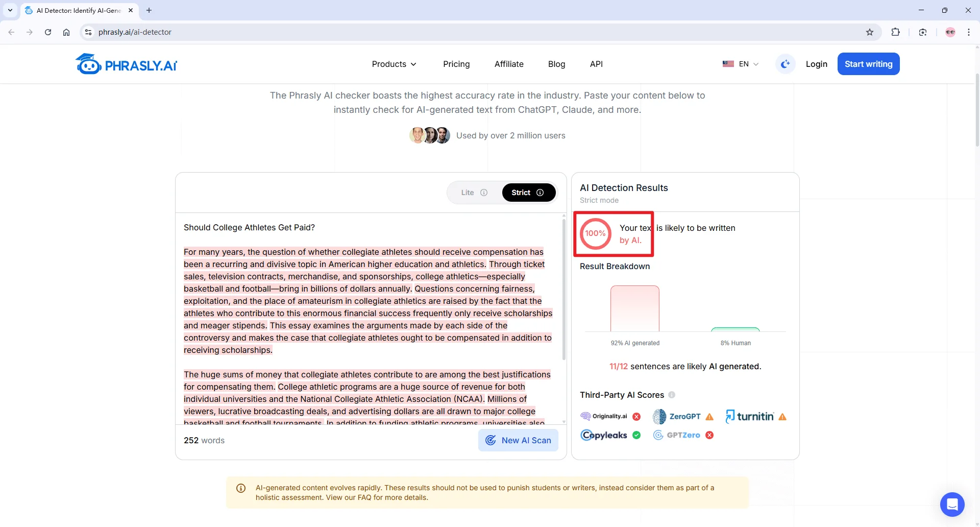
Task: Bookmark this page with star icon
Action: coord(870,32)
